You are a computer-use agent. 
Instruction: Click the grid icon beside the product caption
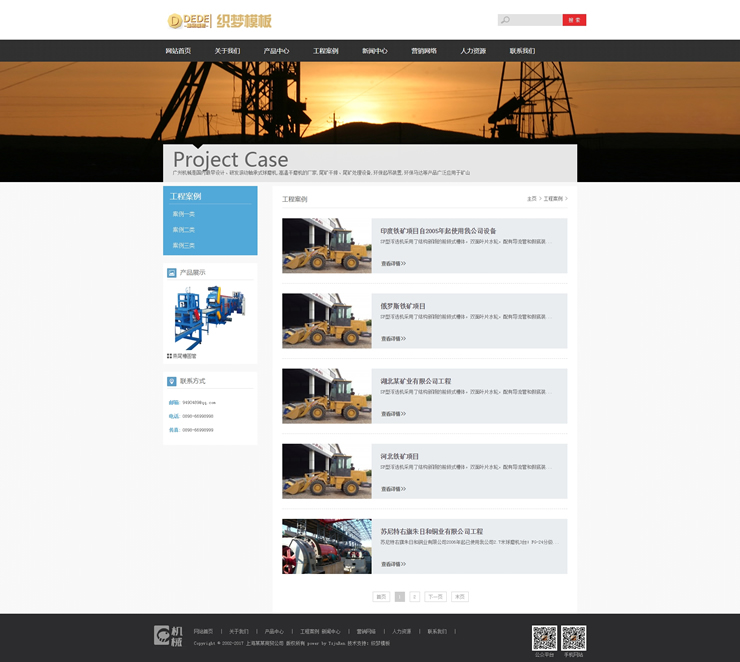[x=169, y=355]
